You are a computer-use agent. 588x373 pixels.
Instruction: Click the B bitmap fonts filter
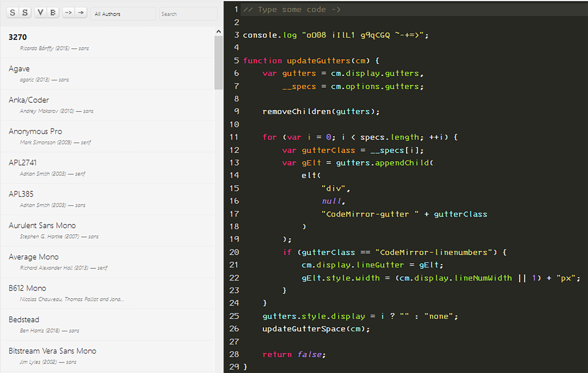pos(53,13)
